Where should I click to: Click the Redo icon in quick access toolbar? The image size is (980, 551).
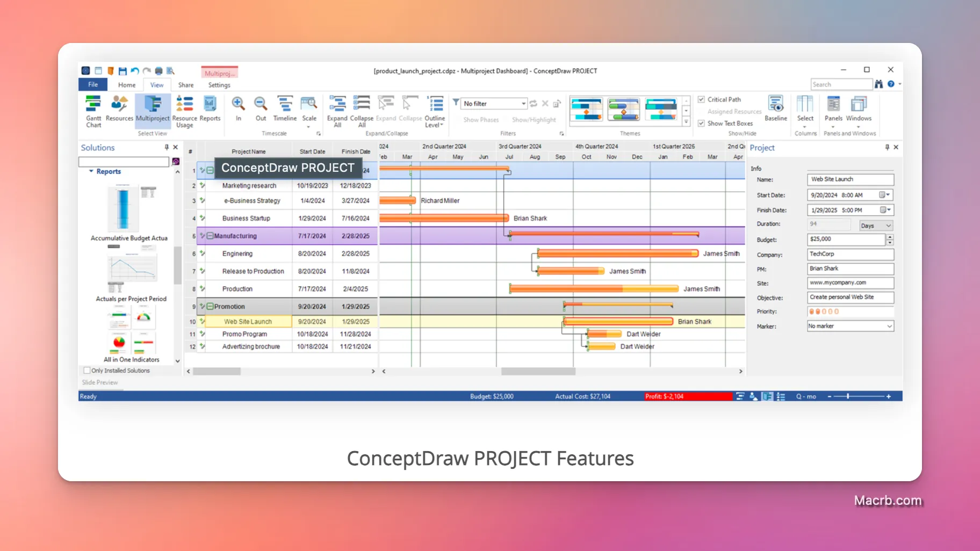tap(146, 71)
